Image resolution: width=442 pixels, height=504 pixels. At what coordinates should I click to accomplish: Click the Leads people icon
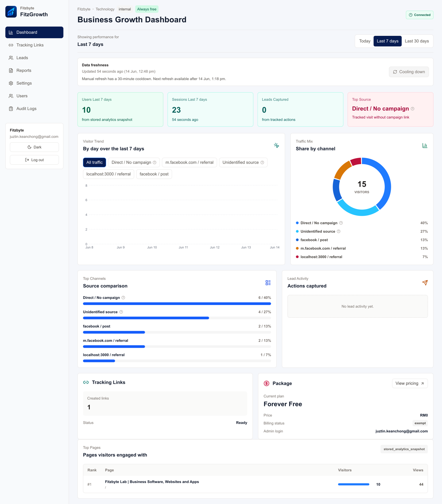point(11,58)
